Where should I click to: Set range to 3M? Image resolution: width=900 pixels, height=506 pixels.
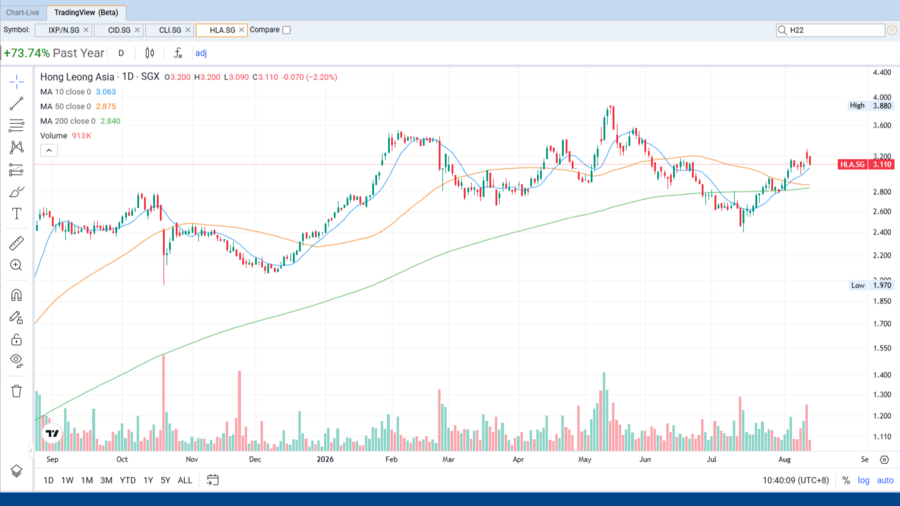click(x=106, y=480)
